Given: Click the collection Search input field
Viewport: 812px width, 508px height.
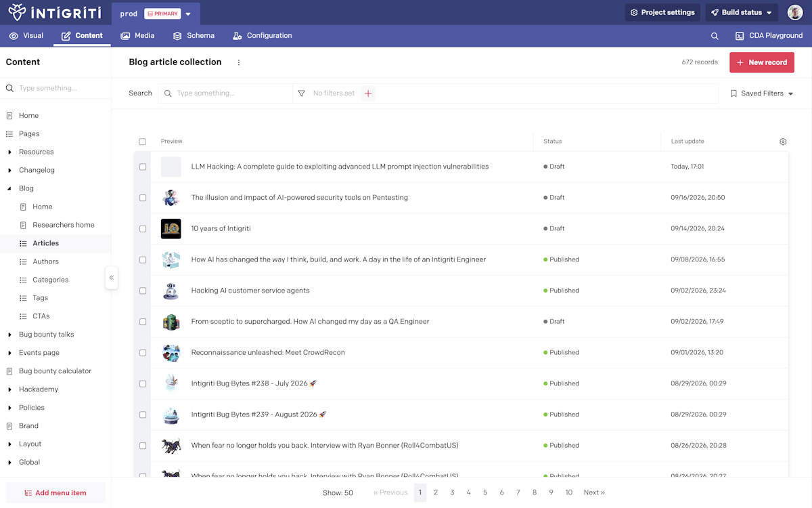Looking at the screenshot, I should 225,93.
